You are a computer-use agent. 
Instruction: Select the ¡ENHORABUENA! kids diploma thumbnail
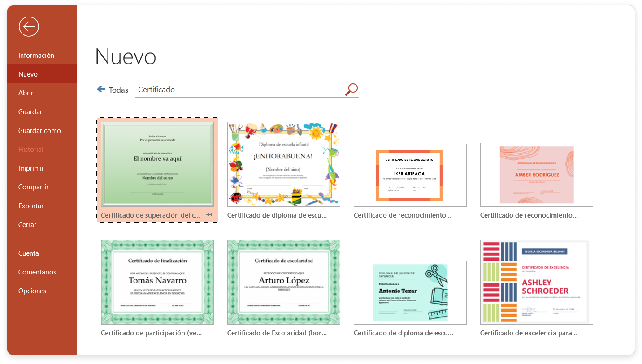point(283,164)
